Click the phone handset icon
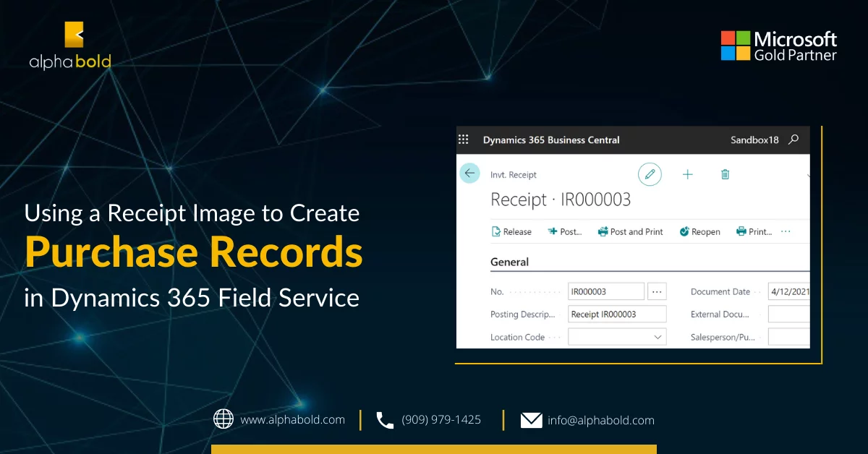Screen dimensions: 868x454 pyautogui.click(x=385, y=420)
